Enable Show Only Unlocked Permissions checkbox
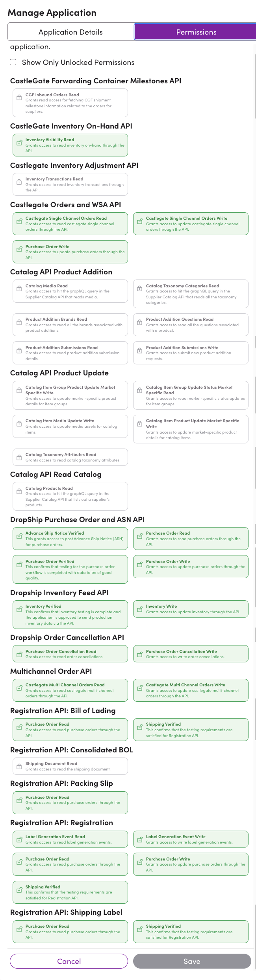This screenshot has width=256, height=980. (13, 62)
